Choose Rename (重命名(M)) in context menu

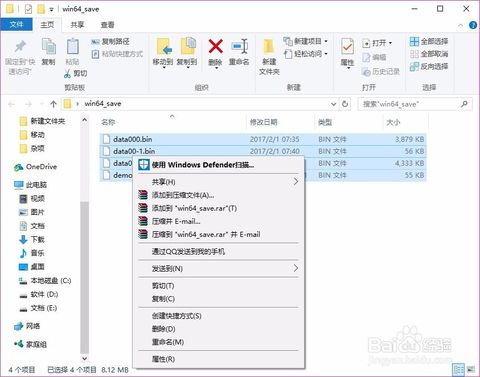pyautogui.click(x=219, y=342)
